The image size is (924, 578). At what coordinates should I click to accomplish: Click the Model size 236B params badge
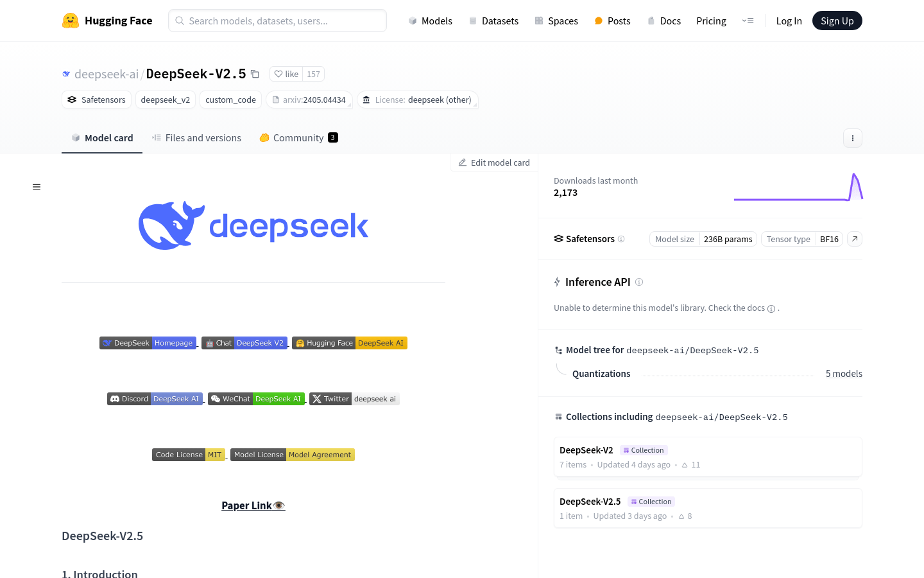click(703, 239)
